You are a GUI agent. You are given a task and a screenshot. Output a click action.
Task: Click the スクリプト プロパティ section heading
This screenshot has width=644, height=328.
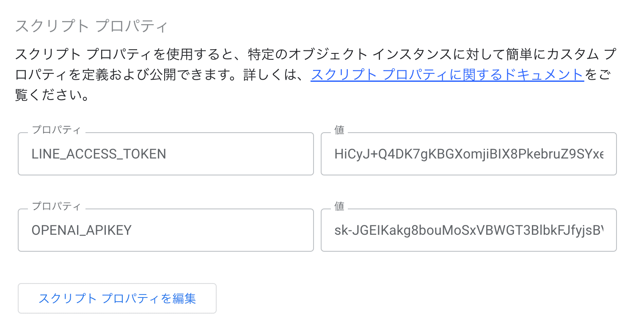pyautogui.click(x=91, y=26)
